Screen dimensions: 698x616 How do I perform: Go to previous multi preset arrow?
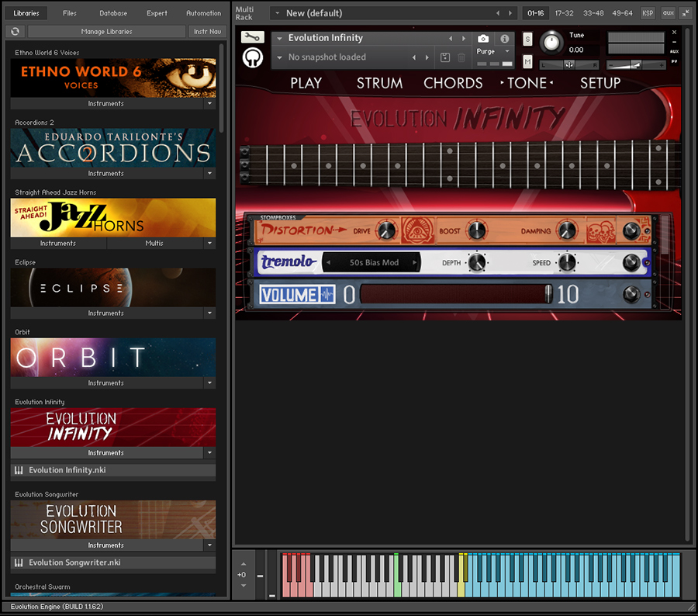pyautogui.click(x=498, y=13)
